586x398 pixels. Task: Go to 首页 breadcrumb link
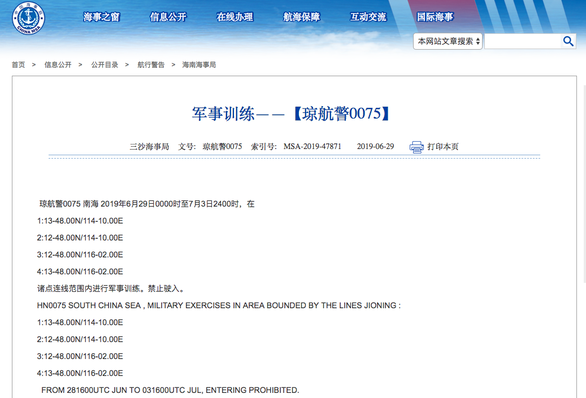(18, 65)
